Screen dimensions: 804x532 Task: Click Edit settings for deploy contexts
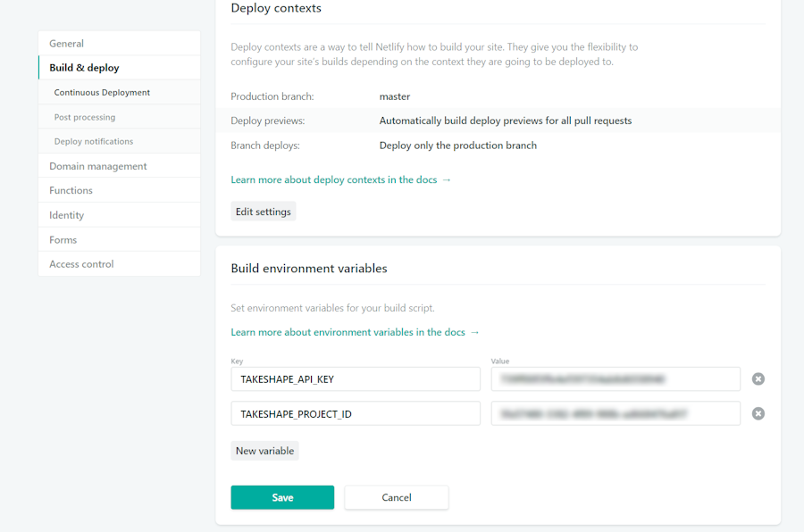coord(263,212)
